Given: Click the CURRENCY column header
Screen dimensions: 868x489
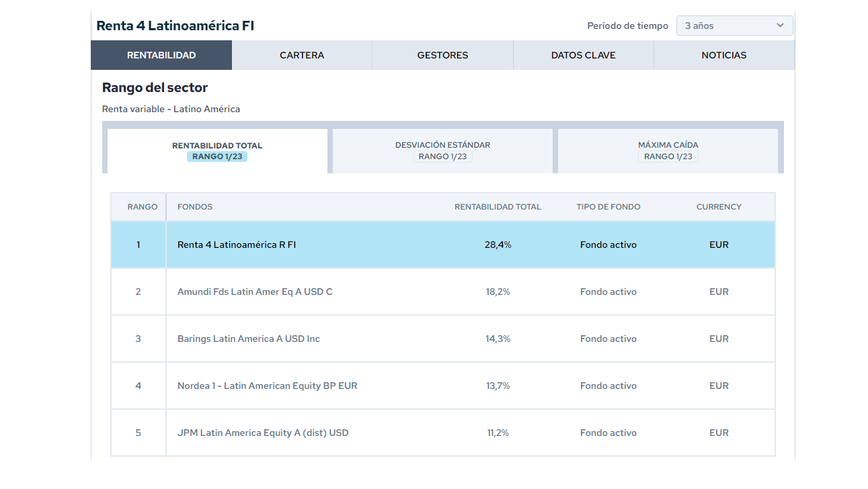Looking at the screenshot, I should tap(719, 207).
